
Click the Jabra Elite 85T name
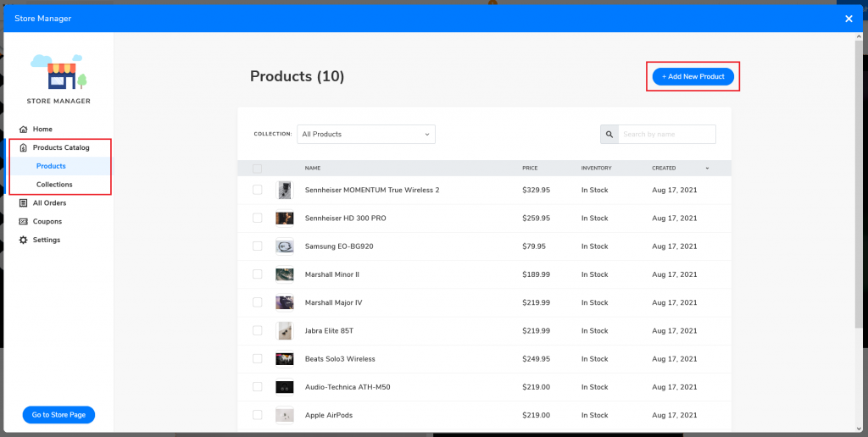pyautogui.click(x=329, y=331)
